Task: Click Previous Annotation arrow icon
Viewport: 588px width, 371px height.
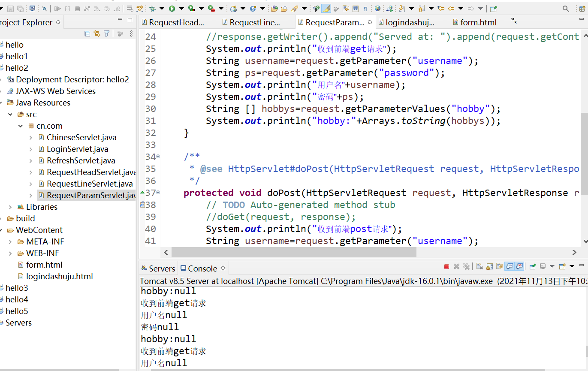Action: coord(421,9)
